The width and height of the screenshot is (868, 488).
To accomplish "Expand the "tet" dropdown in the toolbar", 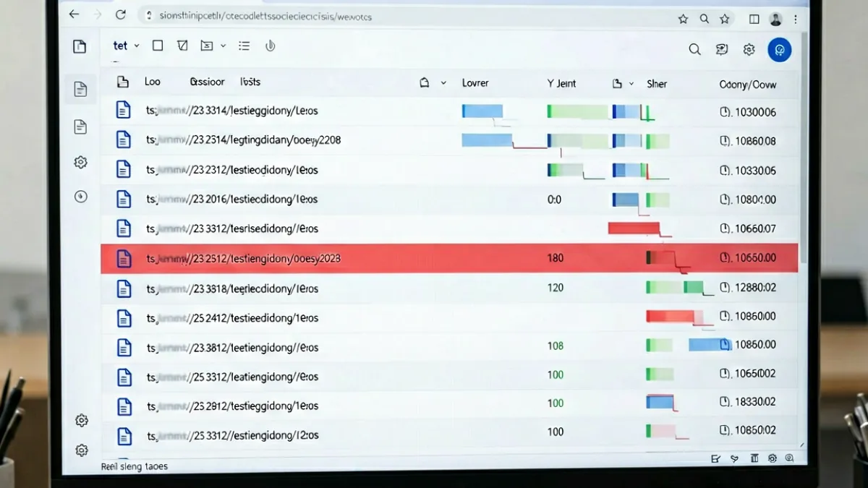I will click(x=127, y=46).
